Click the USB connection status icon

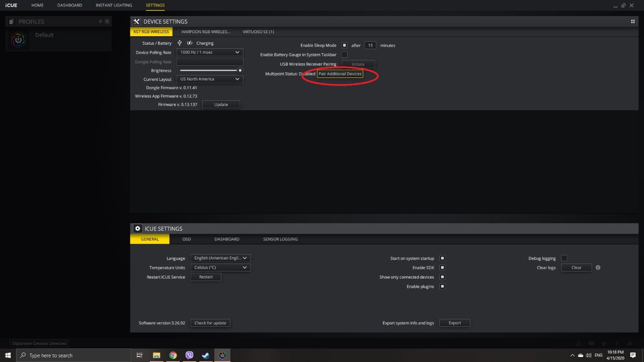pyautogui.click(x=180, y=43)
